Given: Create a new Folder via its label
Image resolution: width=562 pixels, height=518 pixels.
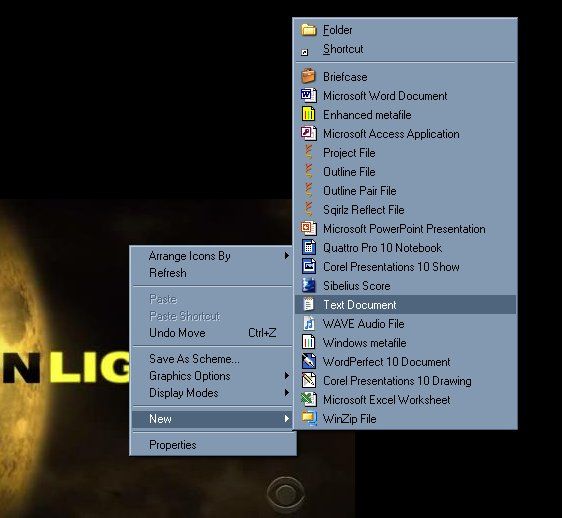Looking at the screenshot, I should [x=338, y=30].
